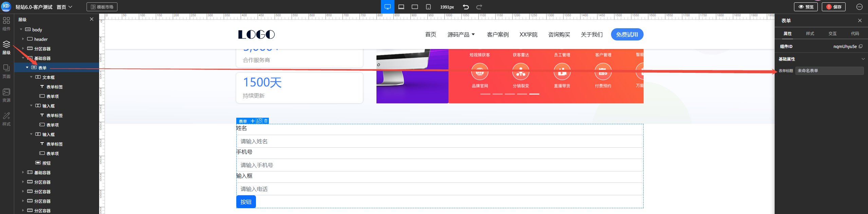
Task: Click the 保存 save button
Action: coord(833,7)
